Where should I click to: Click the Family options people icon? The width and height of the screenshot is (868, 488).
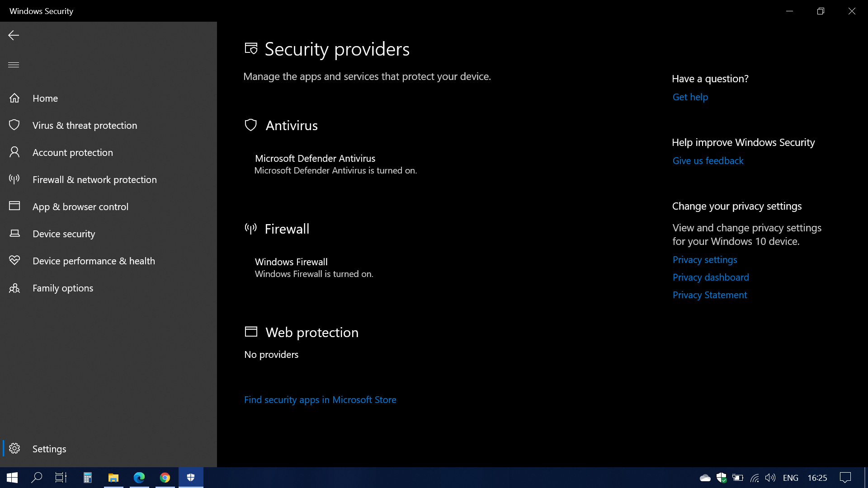tap(14, 288)
